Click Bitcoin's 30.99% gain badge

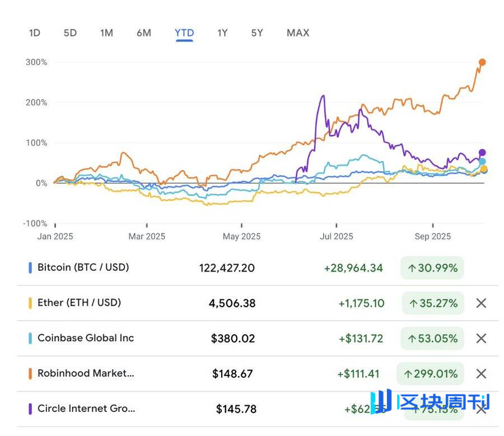pos(432,268)
